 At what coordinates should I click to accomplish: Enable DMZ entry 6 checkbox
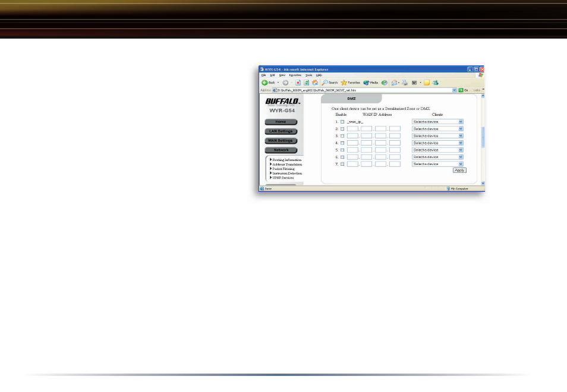342,157
